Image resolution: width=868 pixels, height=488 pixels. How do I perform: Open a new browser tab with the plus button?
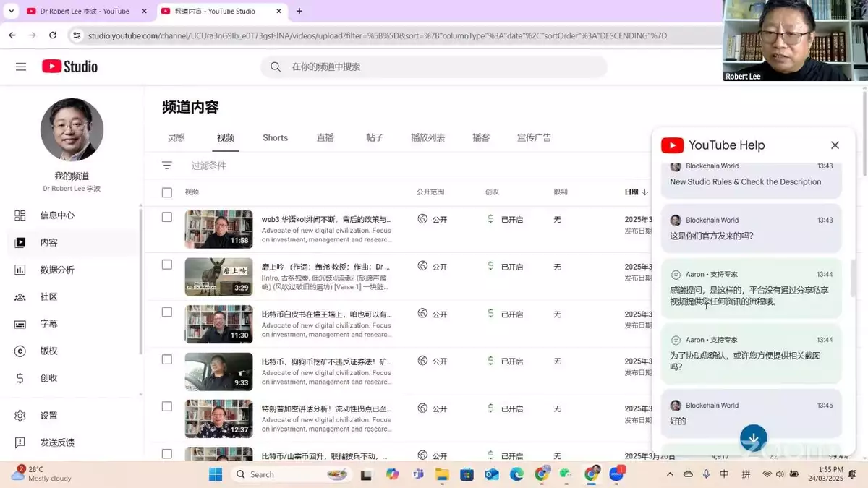point(299,11)
